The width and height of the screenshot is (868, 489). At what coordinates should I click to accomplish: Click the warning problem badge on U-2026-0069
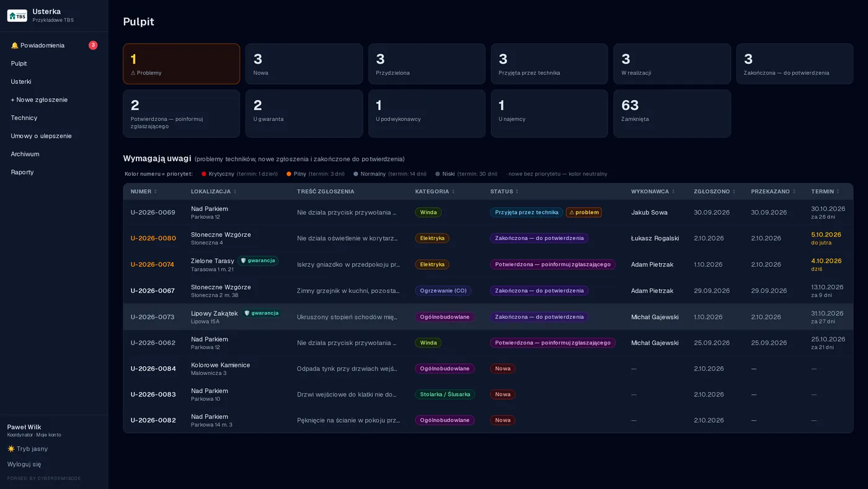583,212
